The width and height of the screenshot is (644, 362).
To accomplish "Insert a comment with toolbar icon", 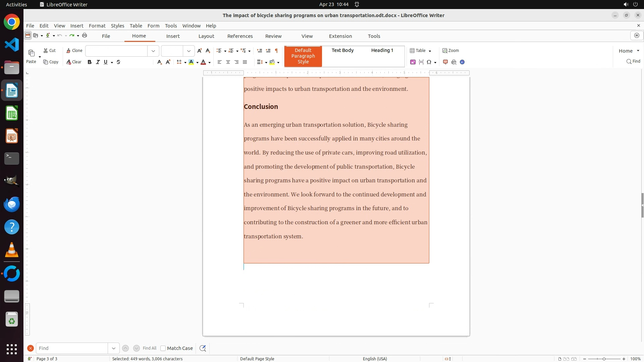I will [445, 62].
